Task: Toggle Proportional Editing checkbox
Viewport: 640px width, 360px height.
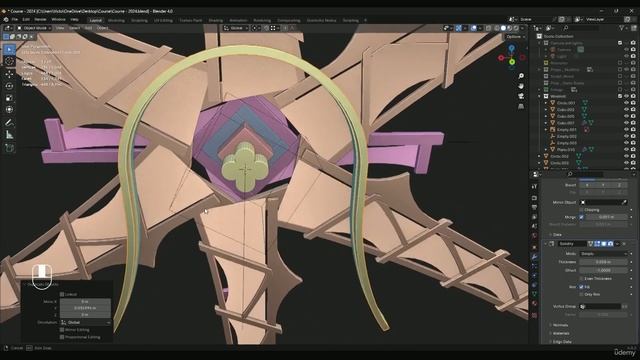Action: tap(62, 337)
